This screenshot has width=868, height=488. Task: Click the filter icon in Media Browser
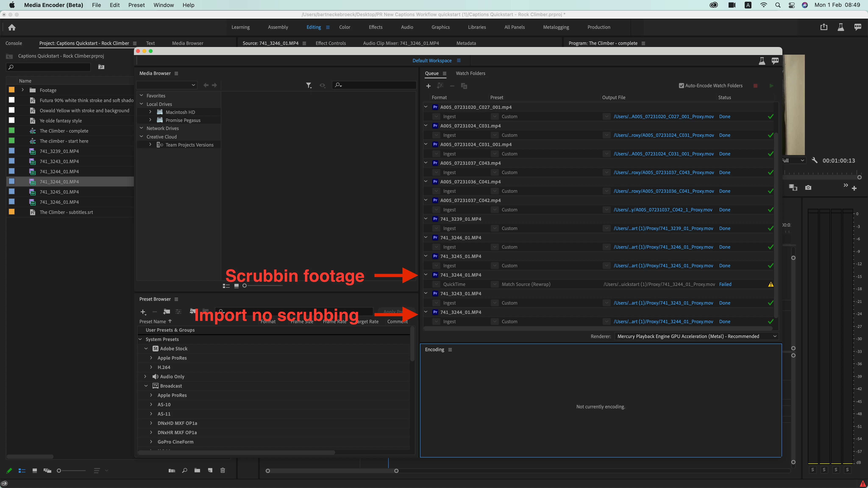pyautogui.click(x=308, y=86)
